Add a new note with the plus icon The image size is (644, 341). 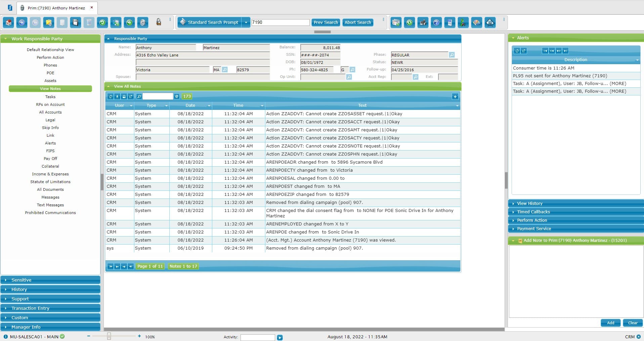click(455, 97)
